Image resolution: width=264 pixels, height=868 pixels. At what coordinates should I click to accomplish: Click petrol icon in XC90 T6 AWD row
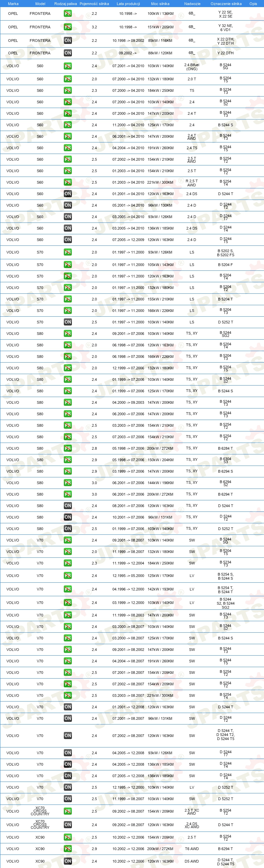coord(68,849)
